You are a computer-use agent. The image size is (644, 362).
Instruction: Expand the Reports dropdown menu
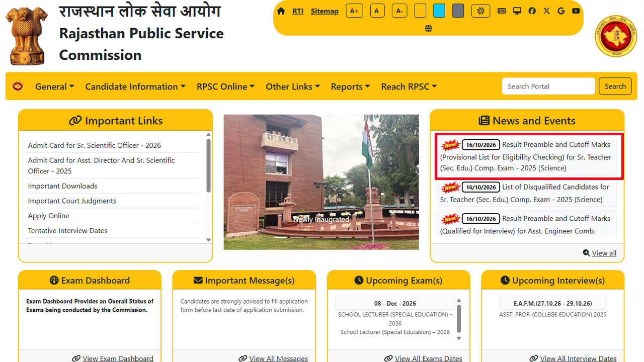[351, 86]
